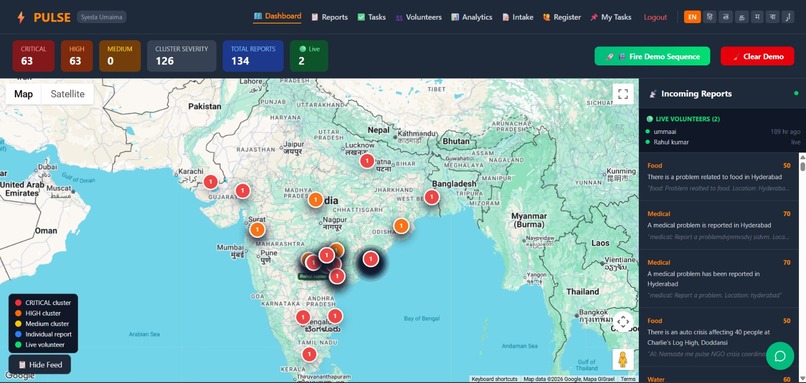Click the CLUSTER SEVERITY 126 card
The width and height of the screenshot is (806, 383).
pos(181,56)
